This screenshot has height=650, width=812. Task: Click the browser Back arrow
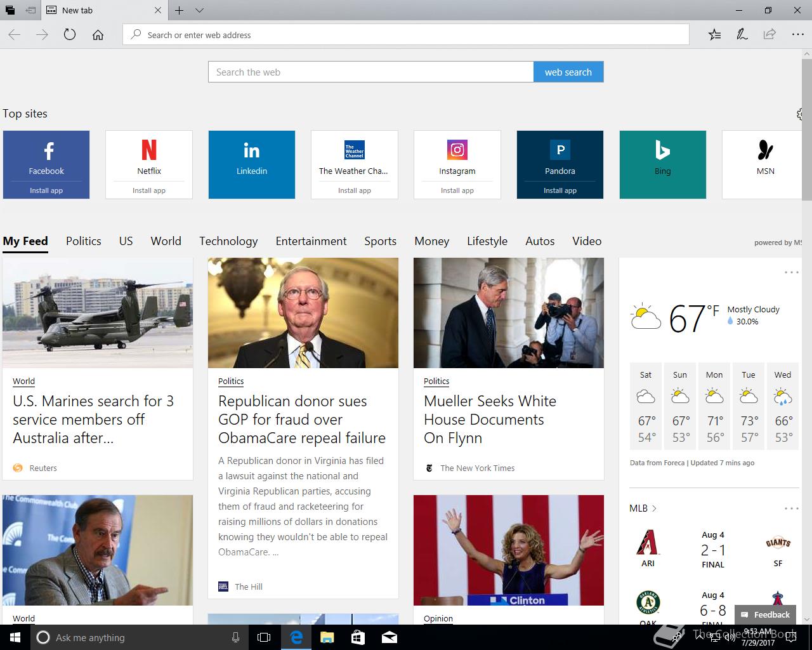click(x=15, y=35)
